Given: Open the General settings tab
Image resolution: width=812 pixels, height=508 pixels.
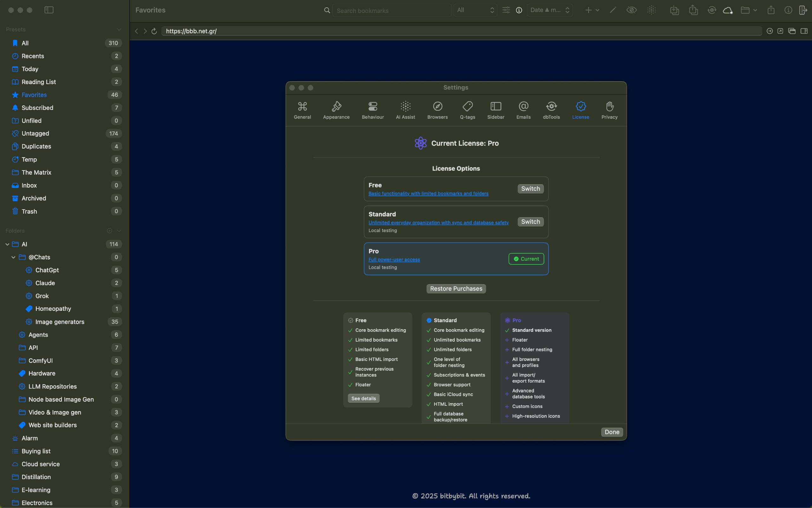Looking at the screenshot, I should point(302,110).
